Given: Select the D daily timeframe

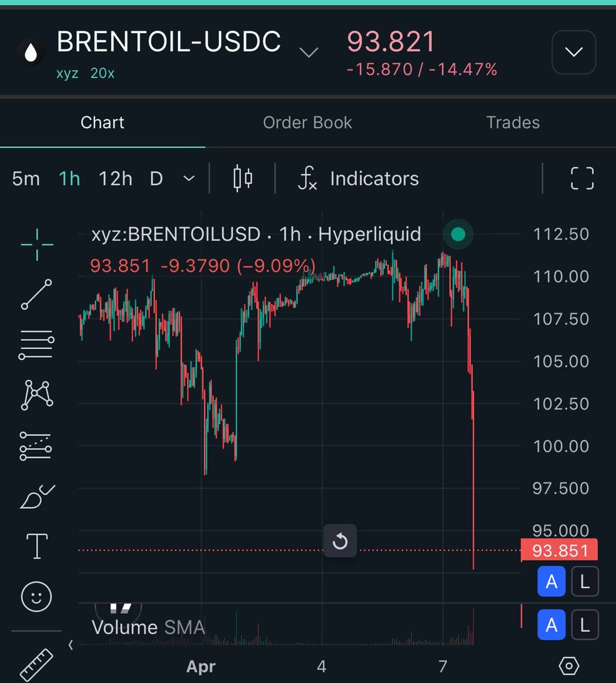Looking at the screenshot, I should (x=157, y=179).
